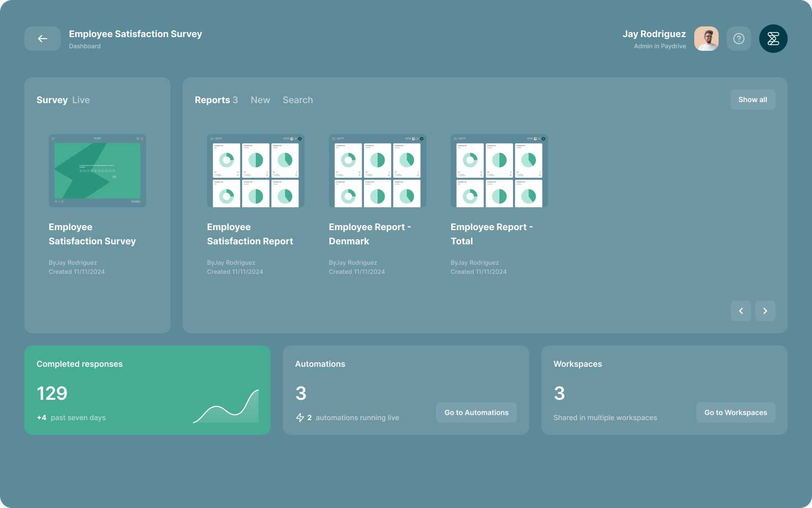Click the Employee Satisfaction Report title
The height and width of the screenshot is (508, 812).
[x=250, y=234]
